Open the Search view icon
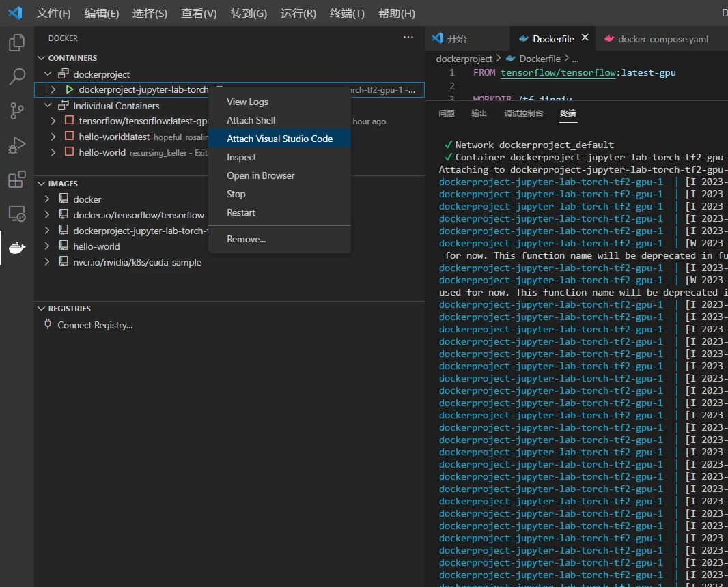Viewport: 728px width, 587px height. 16,76
